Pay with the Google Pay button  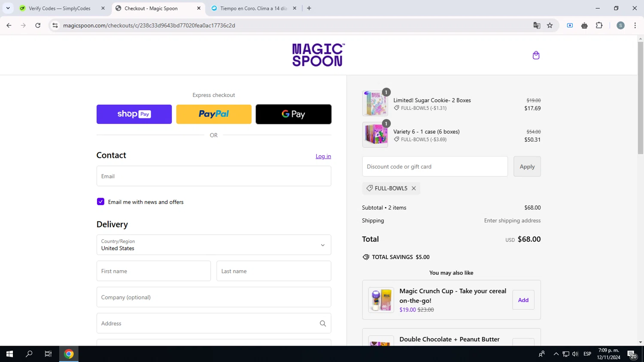294,114
